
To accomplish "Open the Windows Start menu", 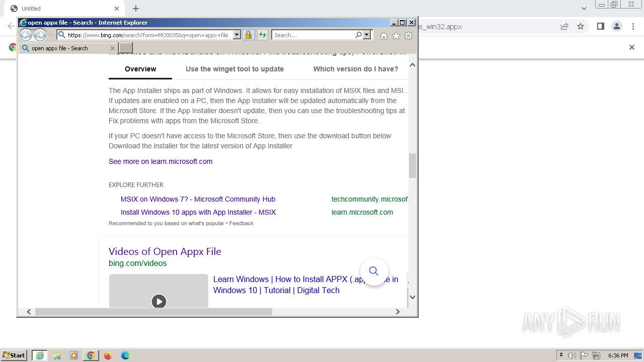I will (14, 355).
